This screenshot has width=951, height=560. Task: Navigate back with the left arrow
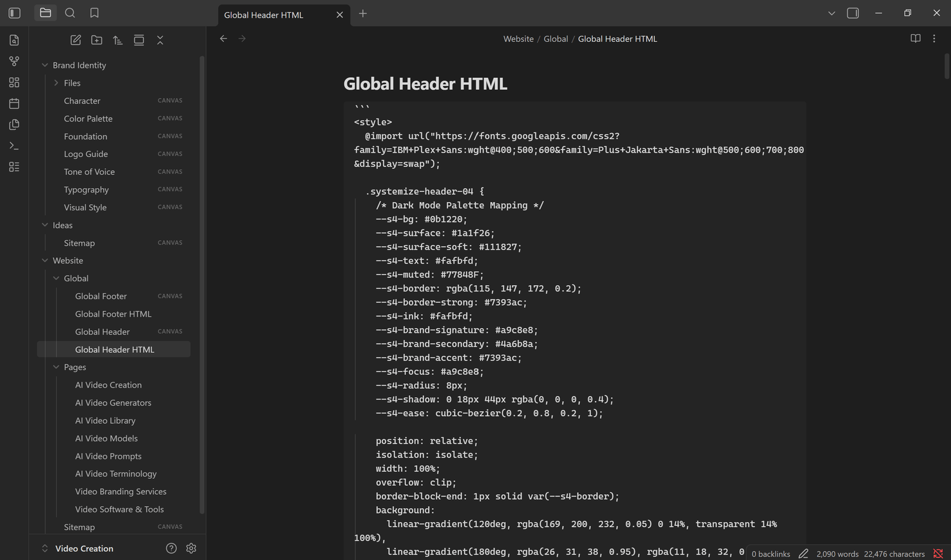point(223,39)
